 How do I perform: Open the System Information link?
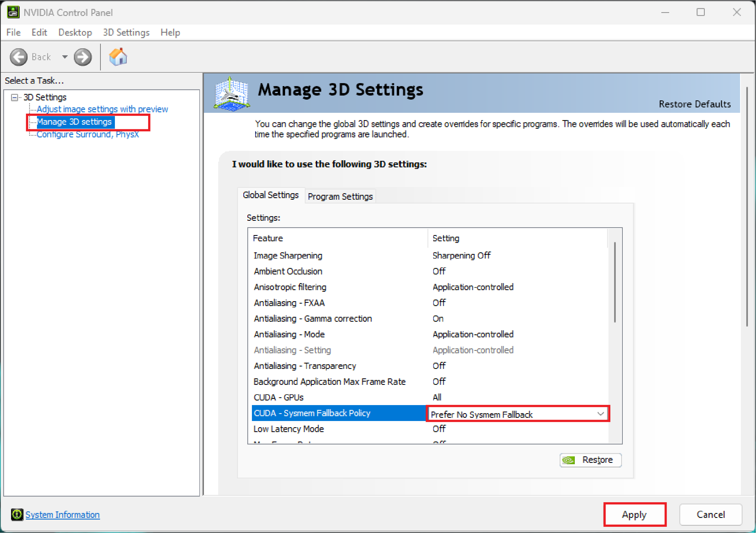[x=63, y=515]
